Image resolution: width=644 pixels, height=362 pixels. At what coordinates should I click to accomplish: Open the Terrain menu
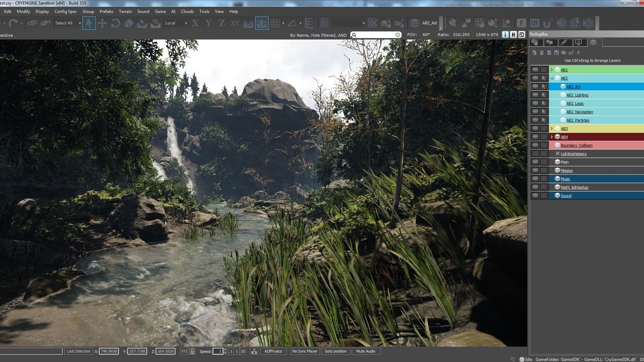pos(125,11)
